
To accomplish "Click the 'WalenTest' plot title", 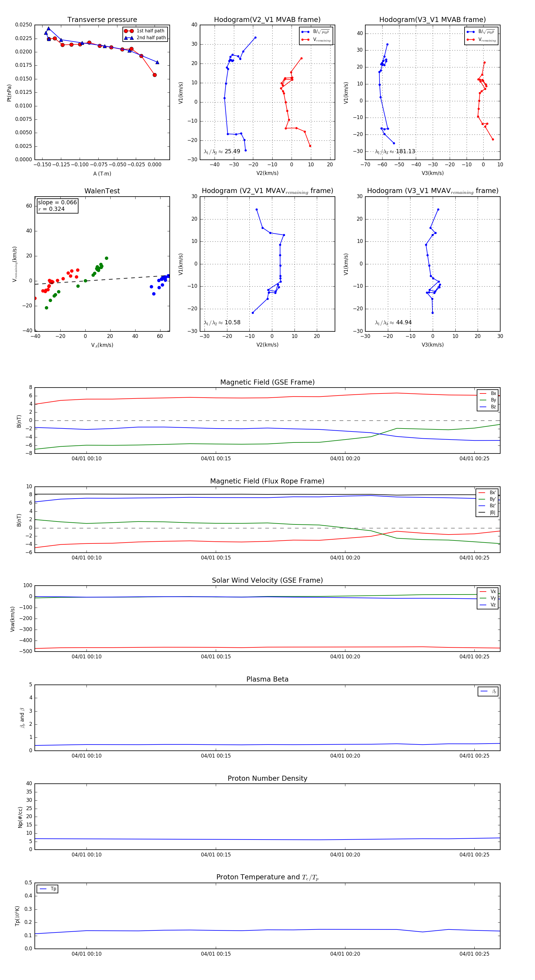I will point(102,191).
